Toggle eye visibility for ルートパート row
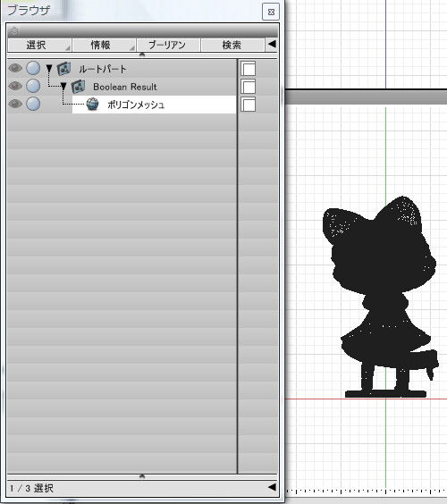Image resolution: width=447 pixels, height=504 pixels. click(15, 68)
